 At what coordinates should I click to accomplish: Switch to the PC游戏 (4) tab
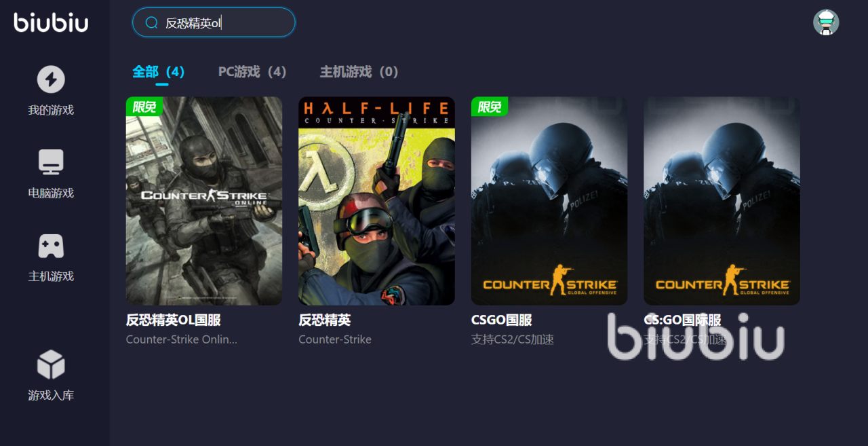pos(252,71)
